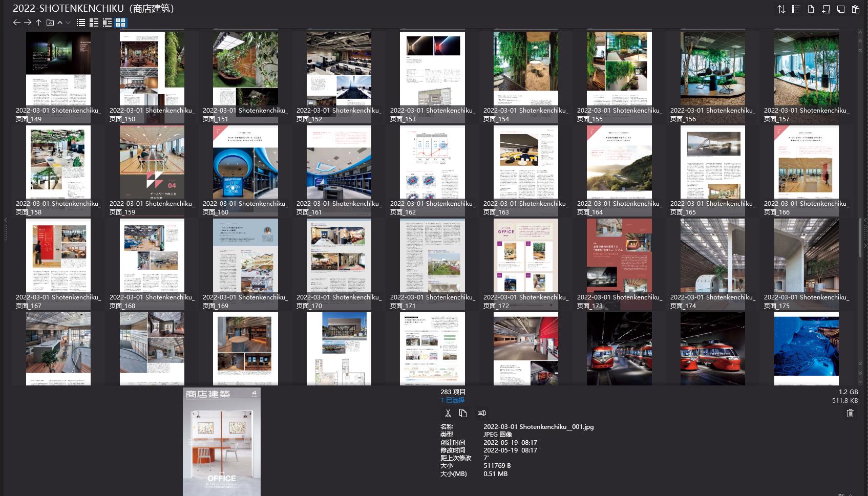The width and height of the screenshot is (868, 496).
Task: Copy the selected file using copy icon
Action: click(x=463, y=413)
